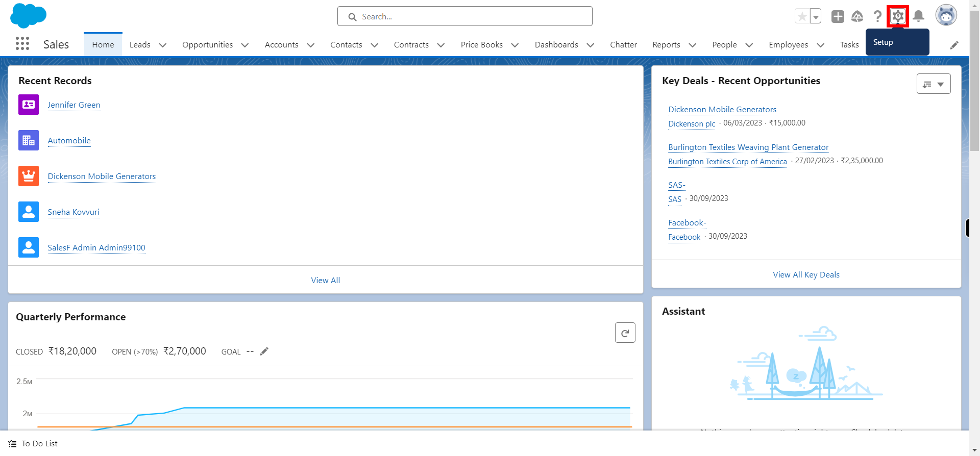Click the SalesF Admin user icon
Viewport: 980px width, 456px height.
[x=29, y=247]
